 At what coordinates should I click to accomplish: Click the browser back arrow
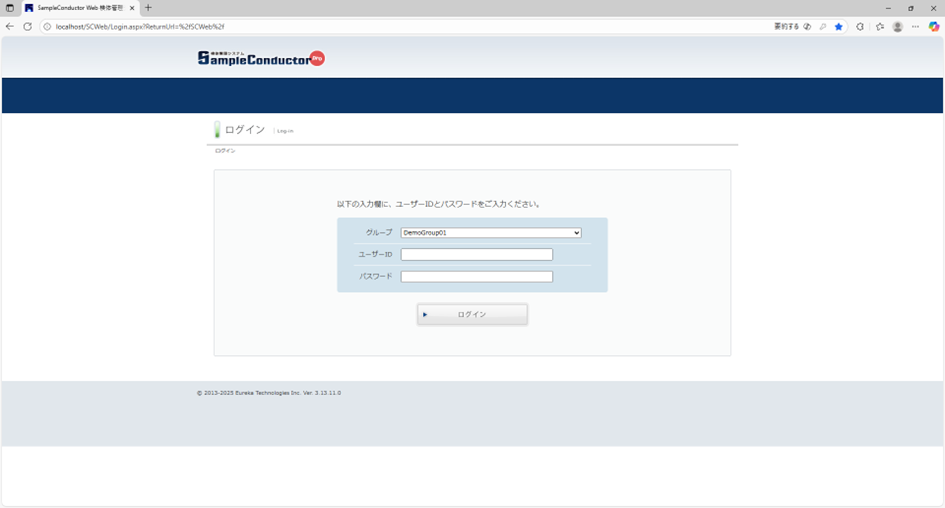tap(10, 27)
